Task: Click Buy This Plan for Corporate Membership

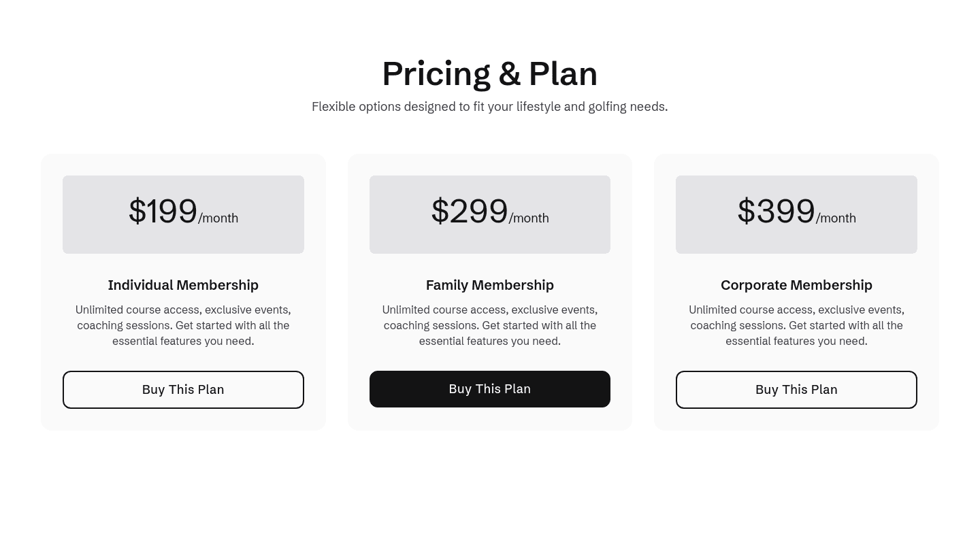Action: (796, 389)
